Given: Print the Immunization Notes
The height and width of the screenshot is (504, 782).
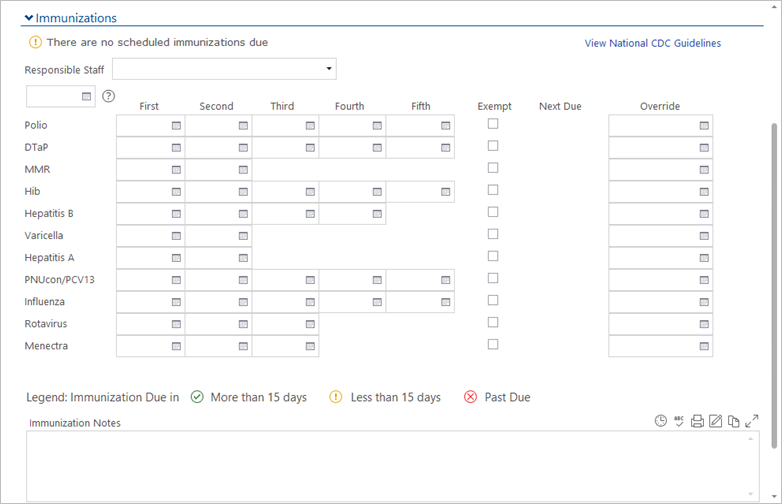Looking at the screenshot, I should coord(698,421).
